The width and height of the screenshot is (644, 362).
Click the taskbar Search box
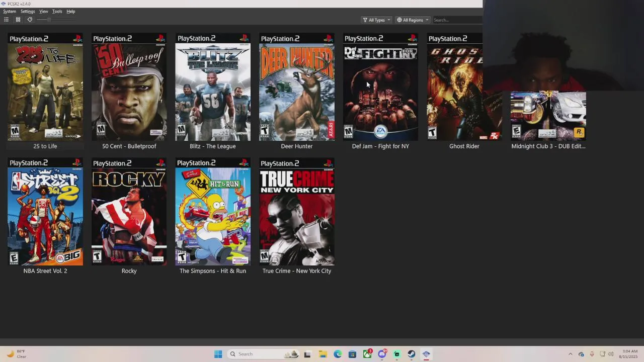[x=264, y=354]
